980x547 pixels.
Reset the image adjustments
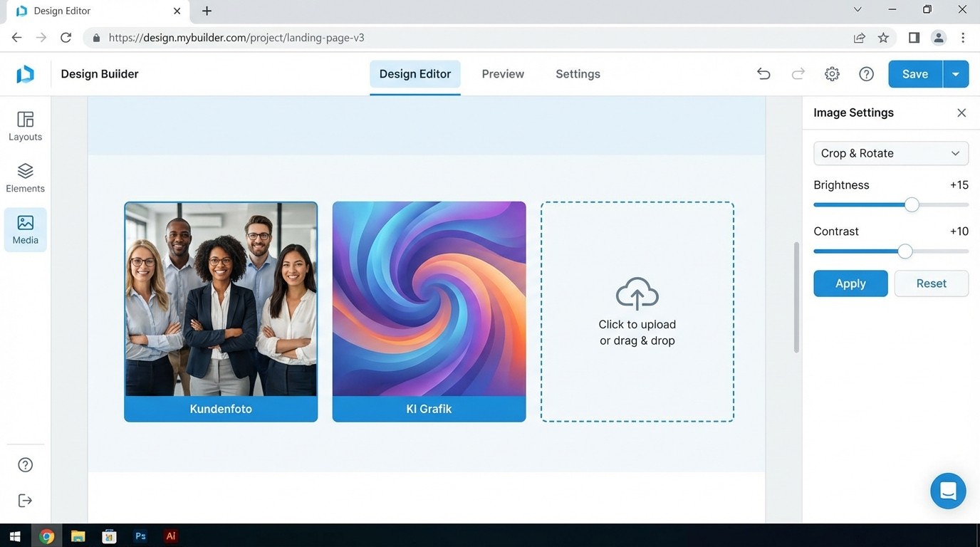931,283
